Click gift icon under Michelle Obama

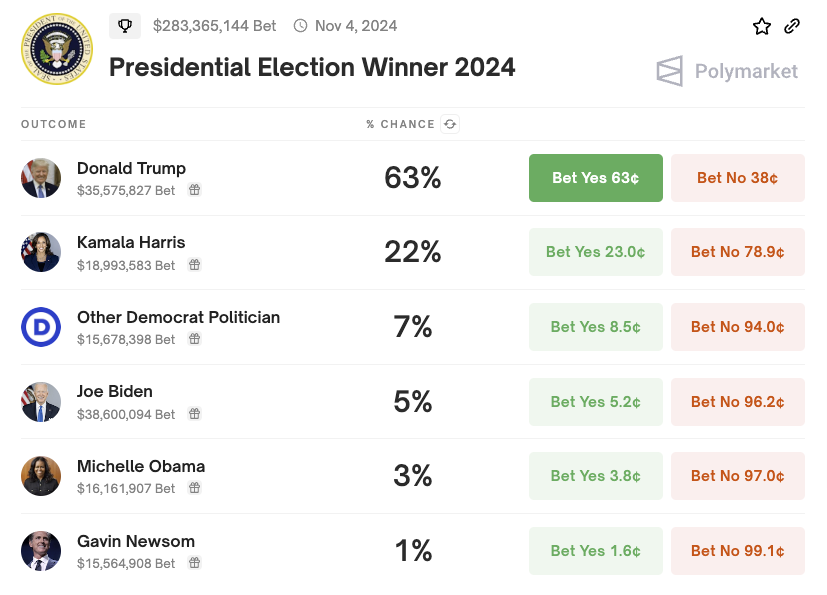point(195,488)
